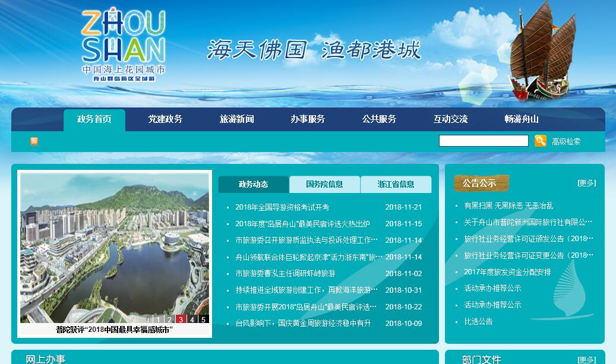Go to 旅游新闻 in navigation bar

click(236, 119)
